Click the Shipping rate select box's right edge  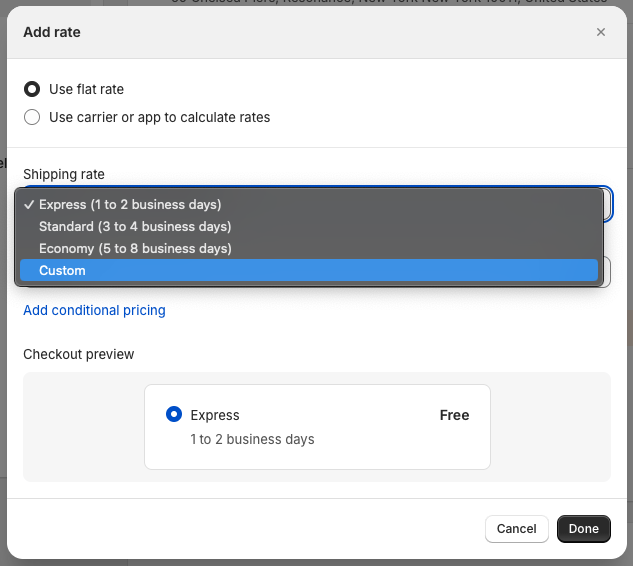tap(607, 204)
